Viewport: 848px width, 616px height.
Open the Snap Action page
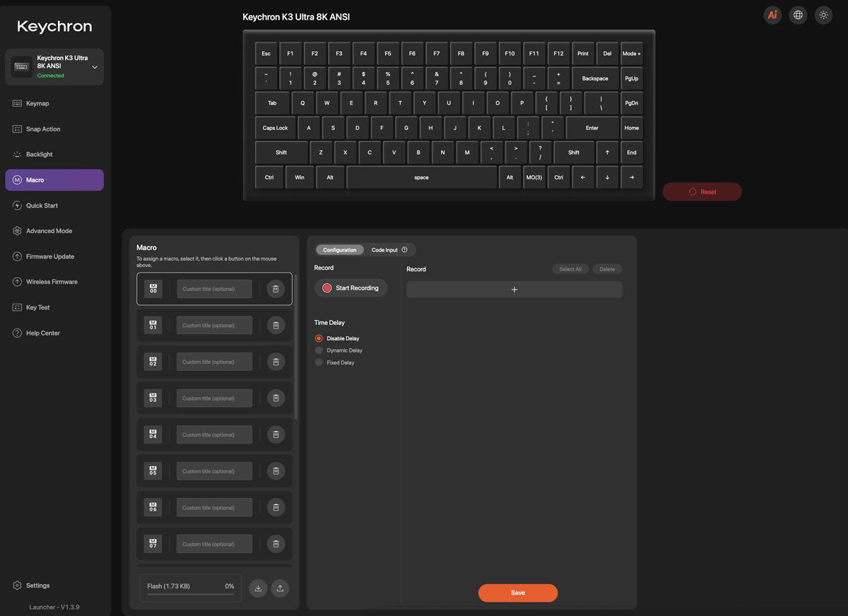click(x=54, y=129)
